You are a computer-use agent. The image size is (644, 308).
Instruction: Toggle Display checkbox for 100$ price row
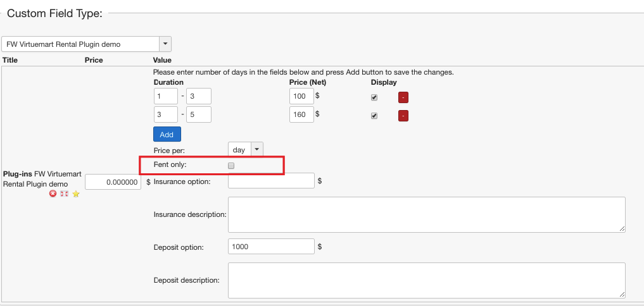coord(374,97)
